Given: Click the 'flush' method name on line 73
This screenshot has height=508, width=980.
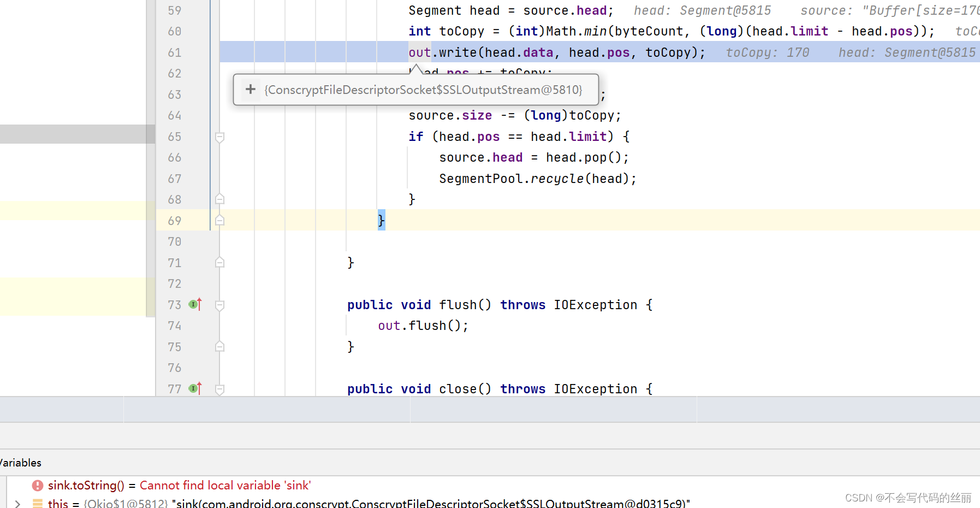Looking at the screenshot, I should (458, 304).
